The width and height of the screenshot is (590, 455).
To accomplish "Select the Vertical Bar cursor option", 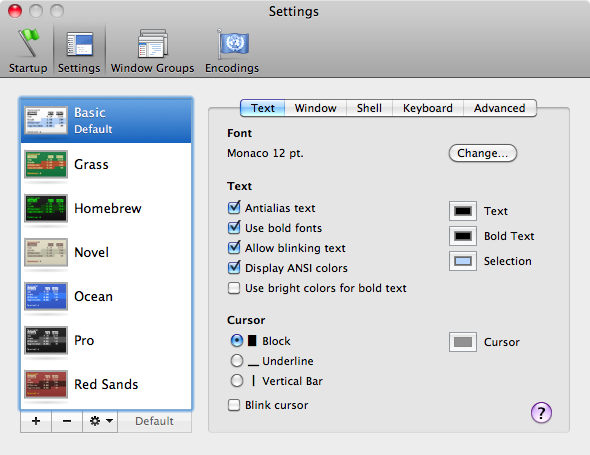I will (x=237, y=380).
